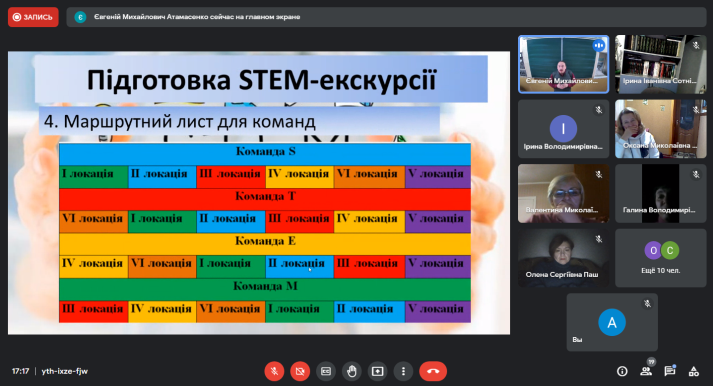Unmute the microphone in the call bar
The width and height of the screenshot is (713, 386).
[x=274, y=371]
